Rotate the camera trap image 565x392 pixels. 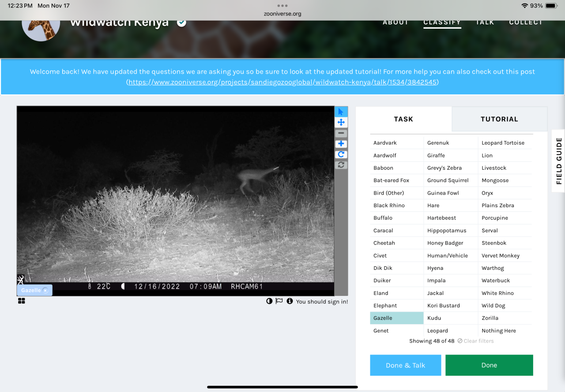click(341, 154)
